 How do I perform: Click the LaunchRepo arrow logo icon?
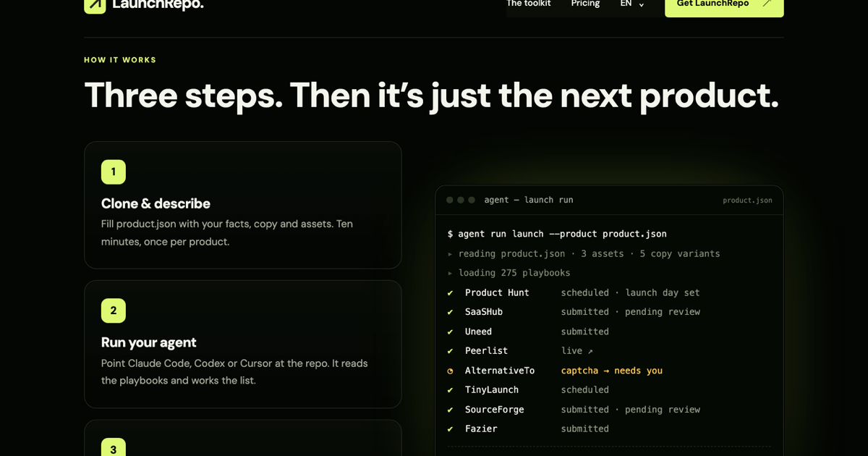[95, 4]
